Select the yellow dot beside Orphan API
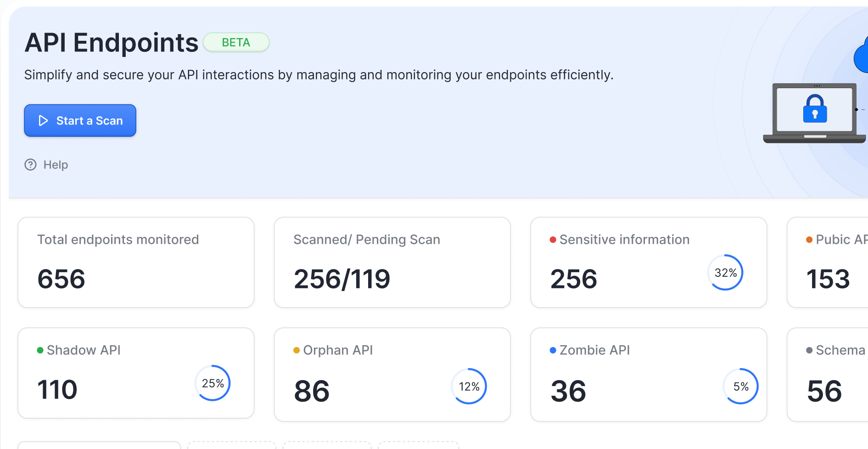The width and height of the screenshot is (868, 449). (297, 350)
